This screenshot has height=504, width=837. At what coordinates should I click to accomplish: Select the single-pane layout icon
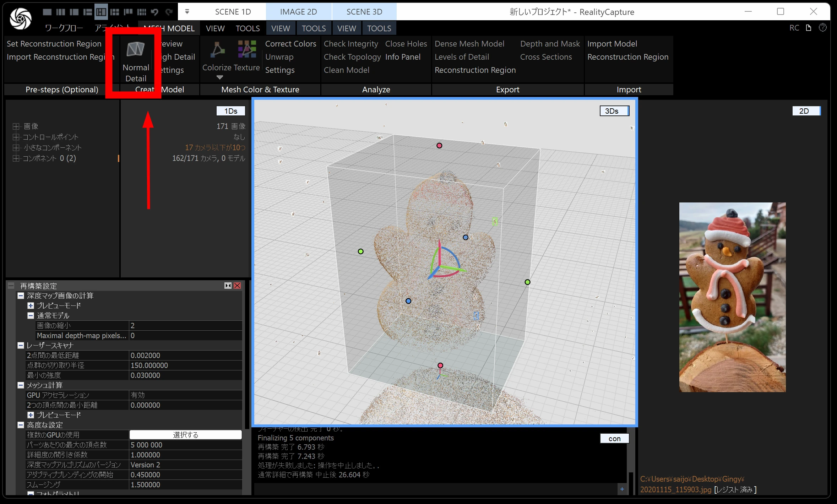(47, 12)
